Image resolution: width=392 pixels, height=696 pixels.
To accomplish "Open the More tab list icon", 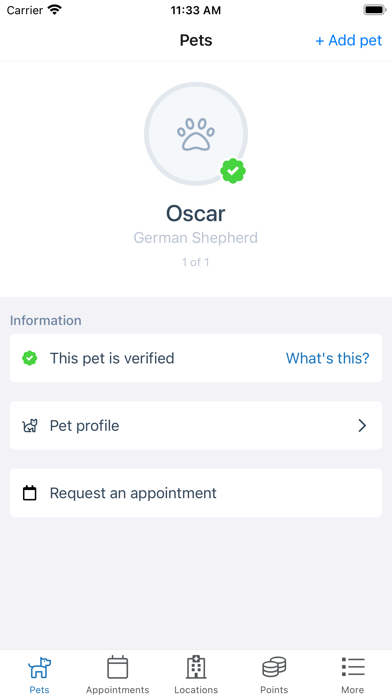I will coord(353,668).
